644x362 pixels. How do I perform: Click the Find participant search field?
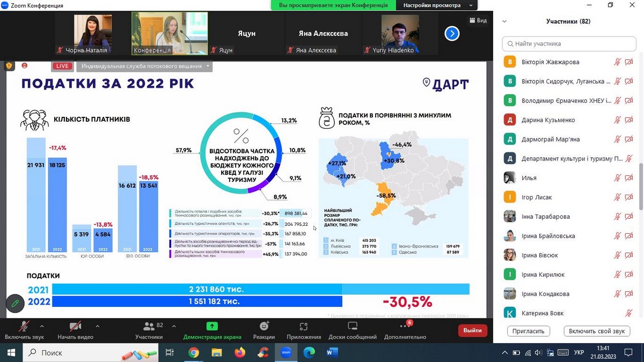pos(569,43)
